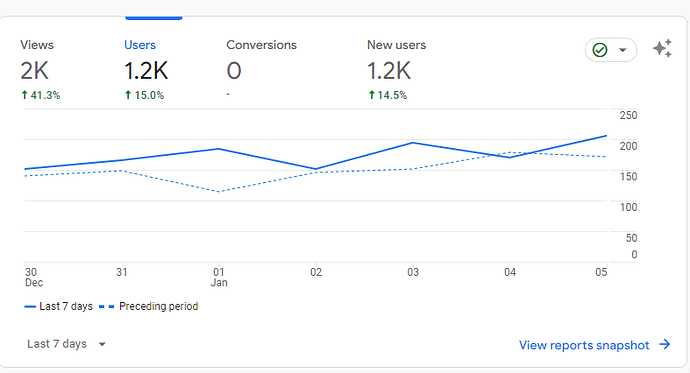Click the New users 14.5% increase arrow
690x373 pixels.
tap(371, 95)
